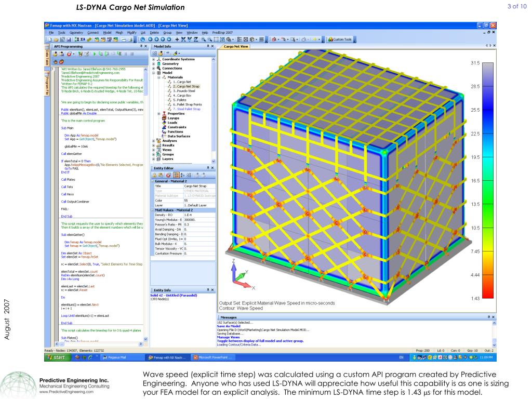Viewport: 532px width, 399px height.
Task: Select the rotate about Z axis icon
Action: (x=196, y=39)
